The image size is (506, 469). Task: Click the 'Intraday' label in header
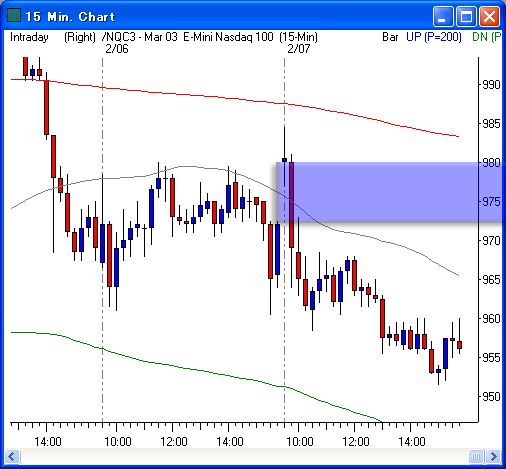(29, 37)
